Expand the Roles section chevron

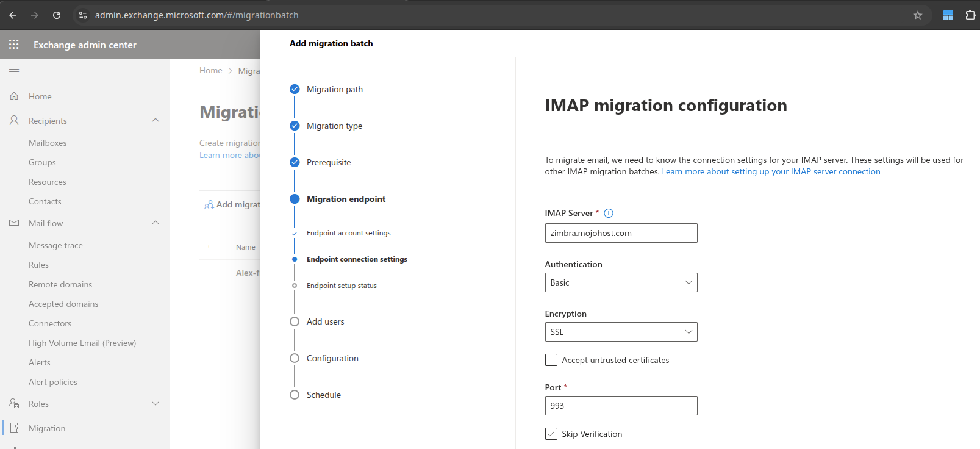coord(156,403)
